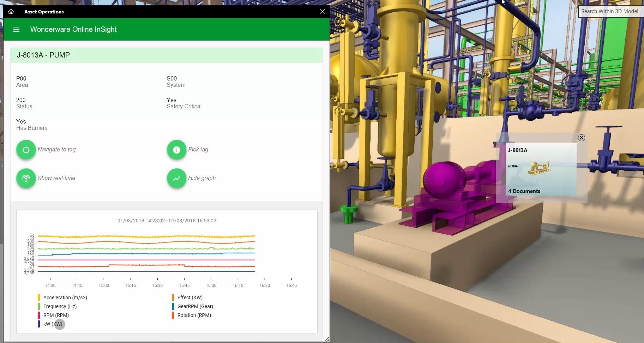Click the Navigate to tag icon
Screen dimensions: 644x343
tap(26, 150)
